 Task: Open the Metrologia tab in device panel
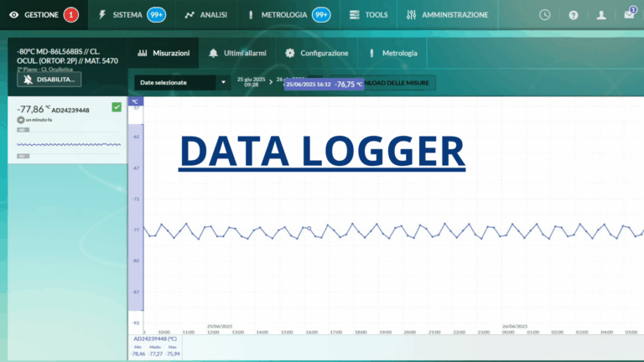(392, 53)
